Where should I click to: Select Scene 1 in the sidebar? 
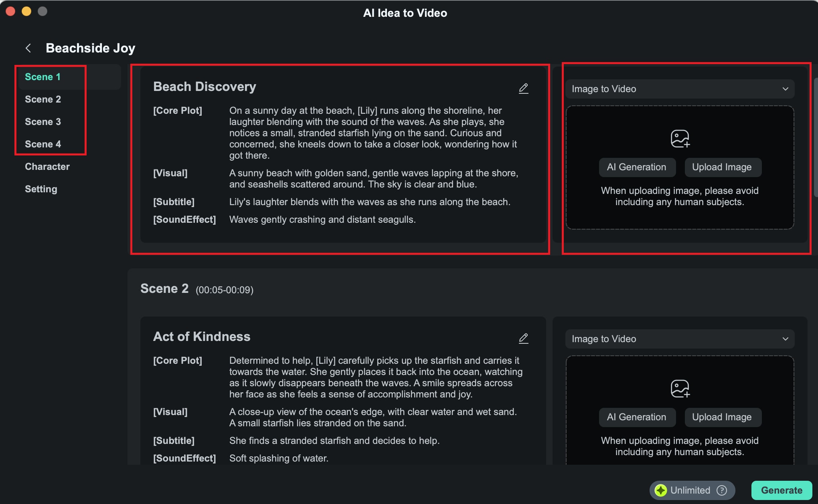click(43, 77)
